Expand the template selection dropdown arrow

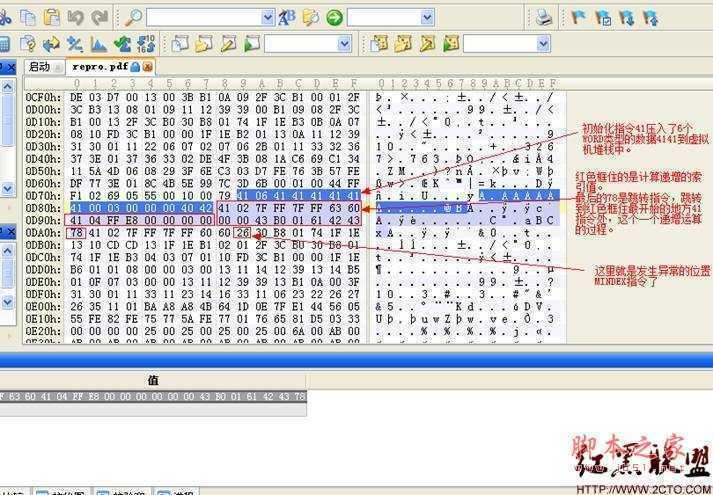[x=543, y=44]
